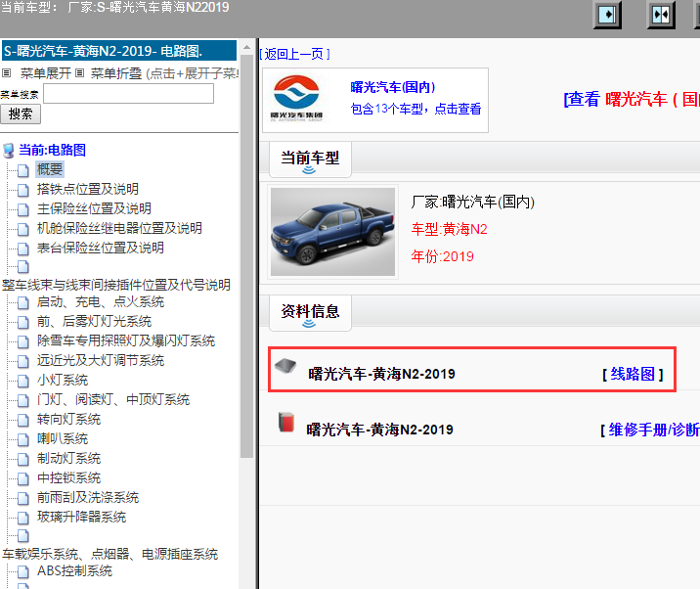Open 中控锁系统

(68, 478)
